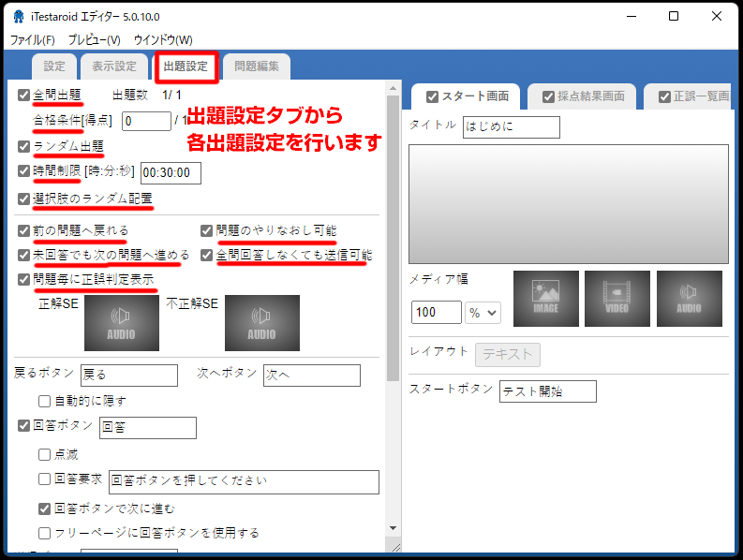Switch to the 表示設定 tab
The width and height of the screenshot is (743, 560).
point(114,66)
